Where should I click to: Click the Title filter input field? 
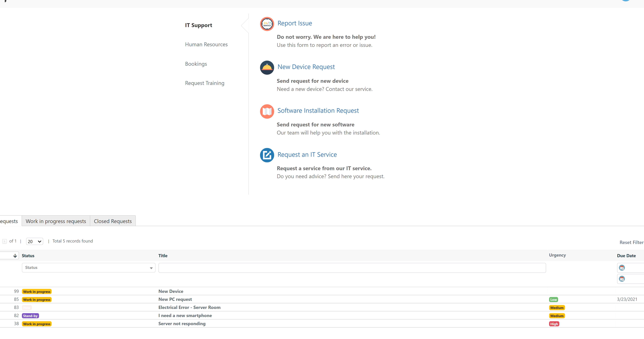pyautogui.click(x=352, y=268)
